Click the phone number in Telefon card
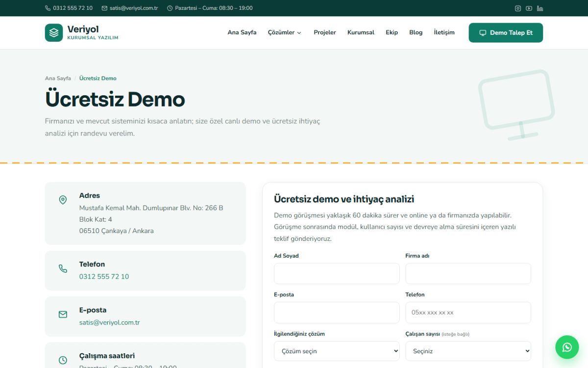This screenshot has width=588, height=368. point(104,277)
